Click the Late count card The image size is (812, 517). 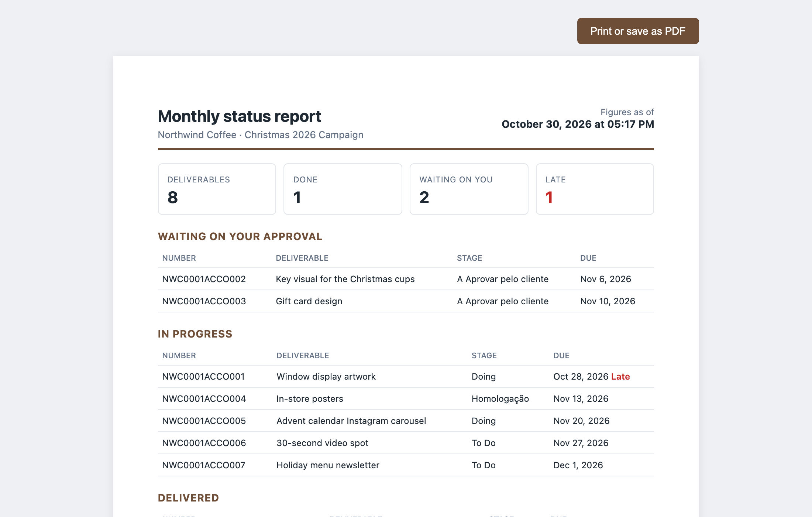click(x=595, y=189)
